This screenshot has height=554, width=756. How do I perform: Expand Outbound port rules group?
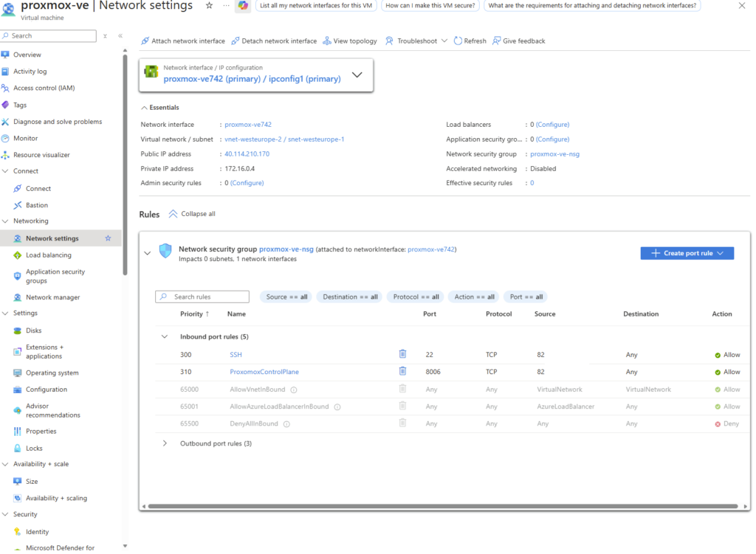(165, 443)
